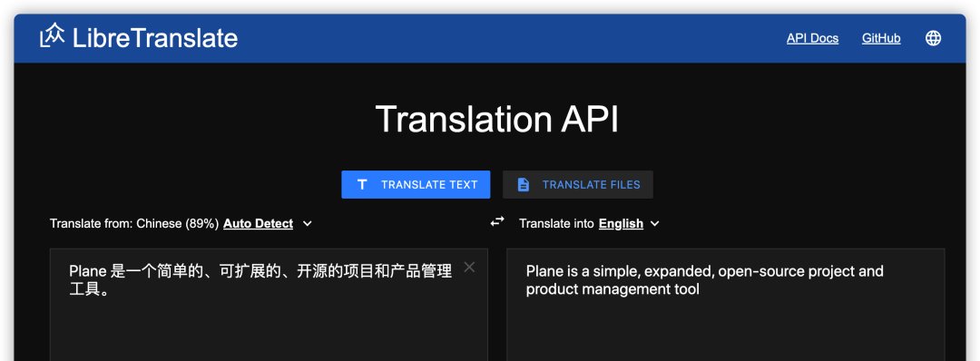The image size is (980, 361).
Task: Clear the source text with X
Action: (x=469, y=268)
